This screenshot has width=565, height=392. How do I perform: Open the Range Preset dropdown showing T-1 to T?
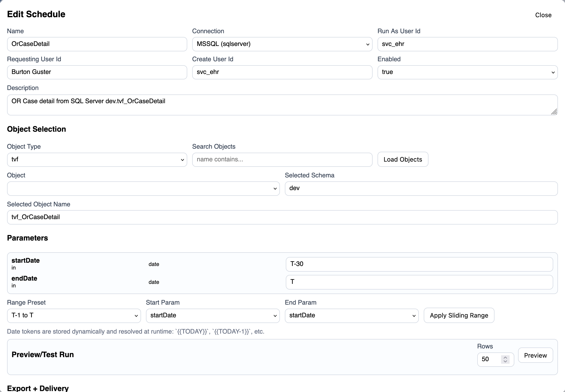[74, 315]
